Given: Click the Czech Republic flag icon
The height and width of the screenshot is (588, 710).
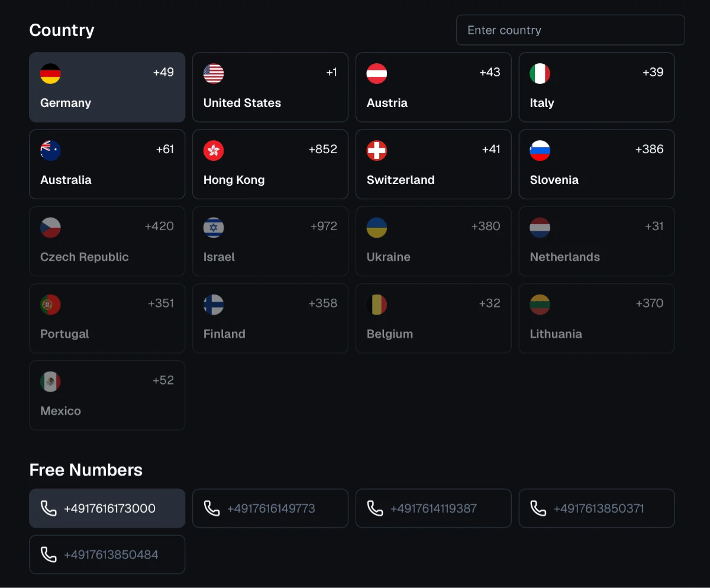Looking at the screenshot, I should [x=50, y=228].
